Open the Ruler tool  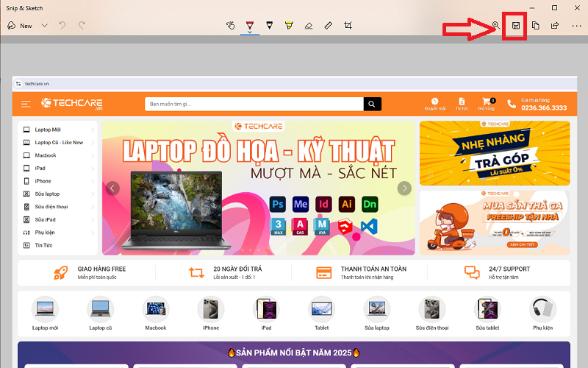tap(329, 26)
